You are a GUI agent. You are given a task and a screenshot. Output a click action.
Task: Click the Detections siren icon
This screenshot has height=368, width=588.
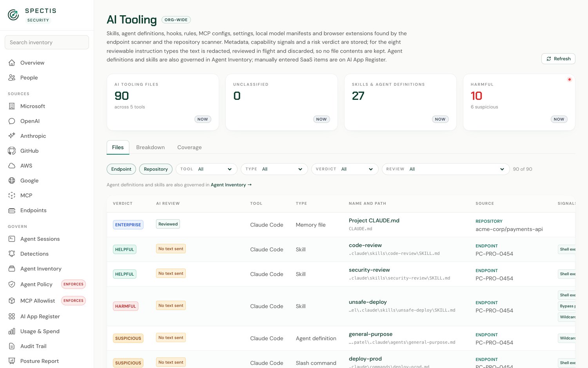(12, 254)
